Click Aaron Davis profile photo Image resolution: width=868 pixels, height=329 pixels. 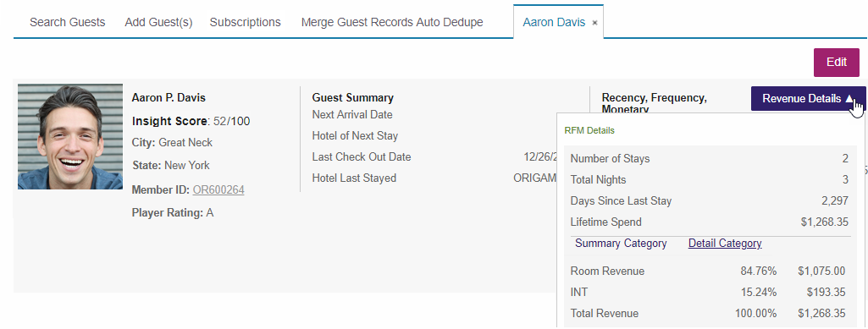(x=70, y=136)
